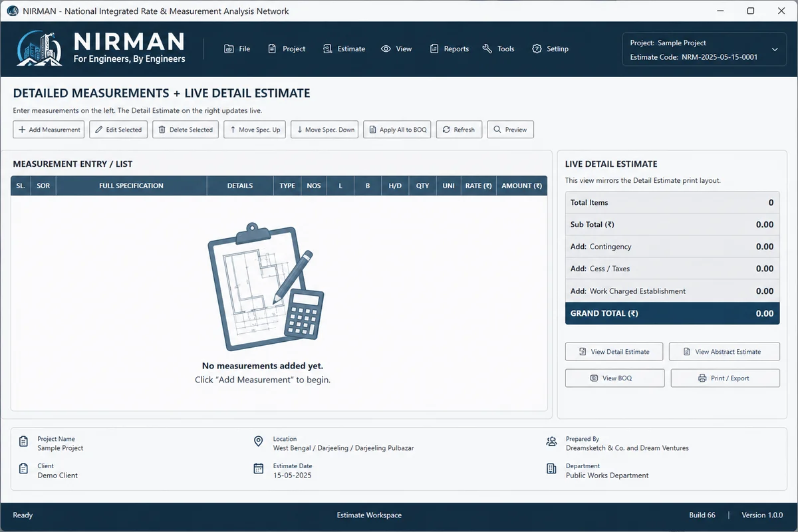798x532 pixels.
Task: Click the Location pin icon
Action: coord(259,442)
